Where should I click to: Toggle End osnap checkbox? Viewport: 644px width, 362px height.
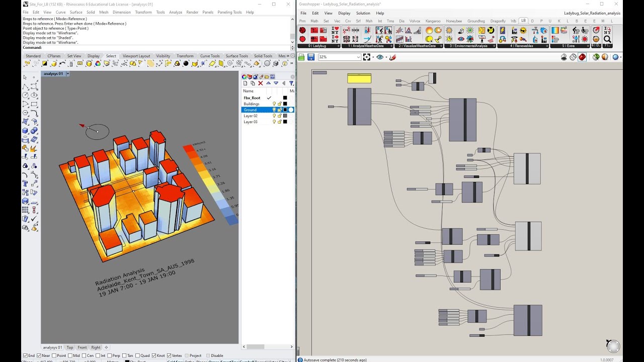point(26,355)
